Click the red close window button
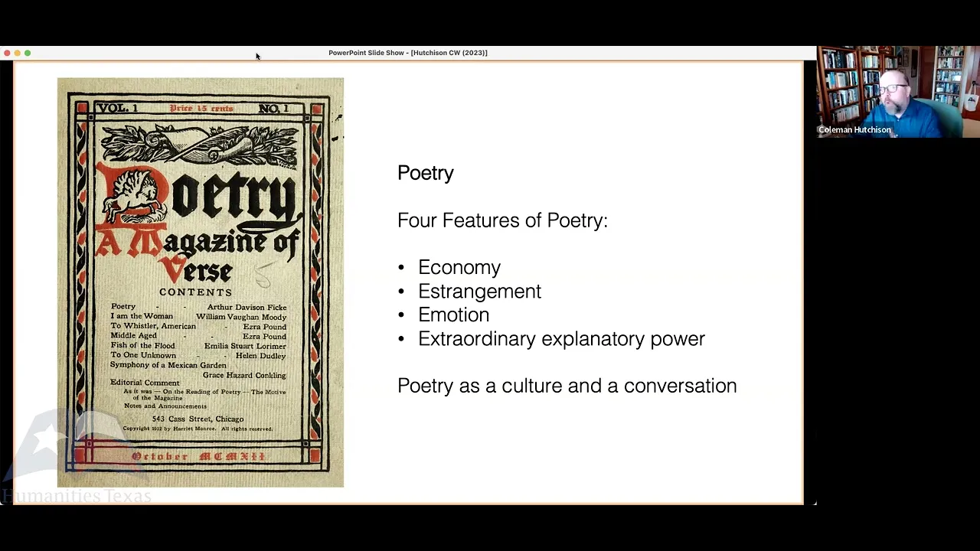The image size is (980, 551). tap(7, 53)
